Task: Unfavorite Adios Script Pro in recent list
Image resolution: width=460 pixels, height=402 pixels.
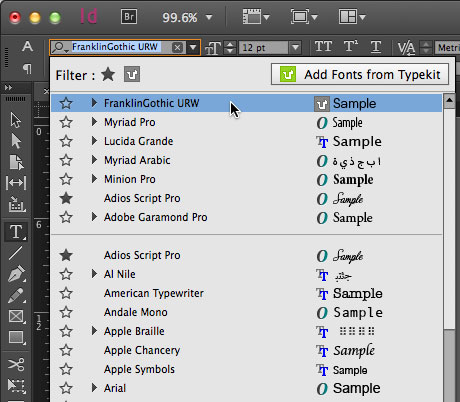Action: pos(66,198)
